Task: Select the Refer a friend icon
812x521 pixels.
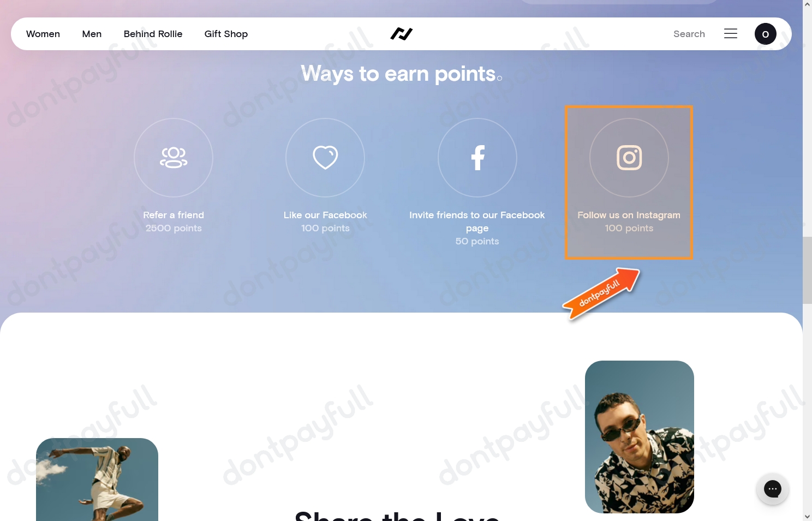Action: pos(174,158)
